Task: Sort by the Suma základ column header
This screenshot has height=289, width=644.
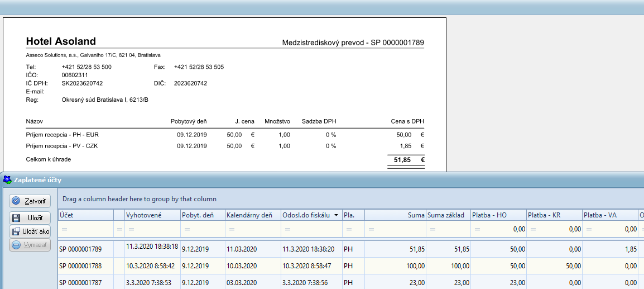Action: tap(447, 215)
